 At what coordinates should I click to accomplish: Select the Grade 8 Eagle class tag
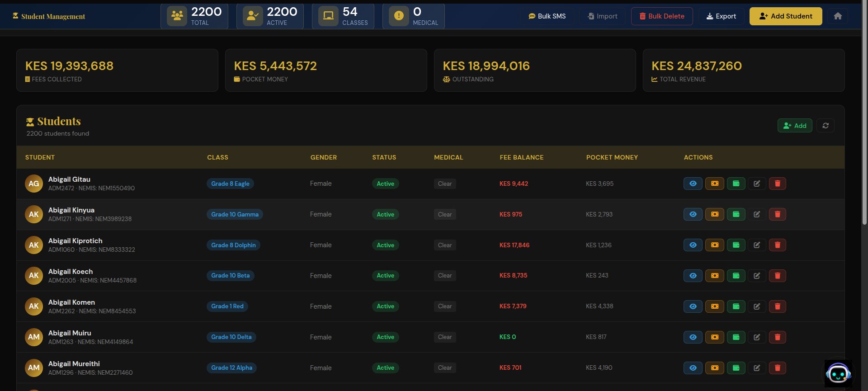tap(230, 184)
